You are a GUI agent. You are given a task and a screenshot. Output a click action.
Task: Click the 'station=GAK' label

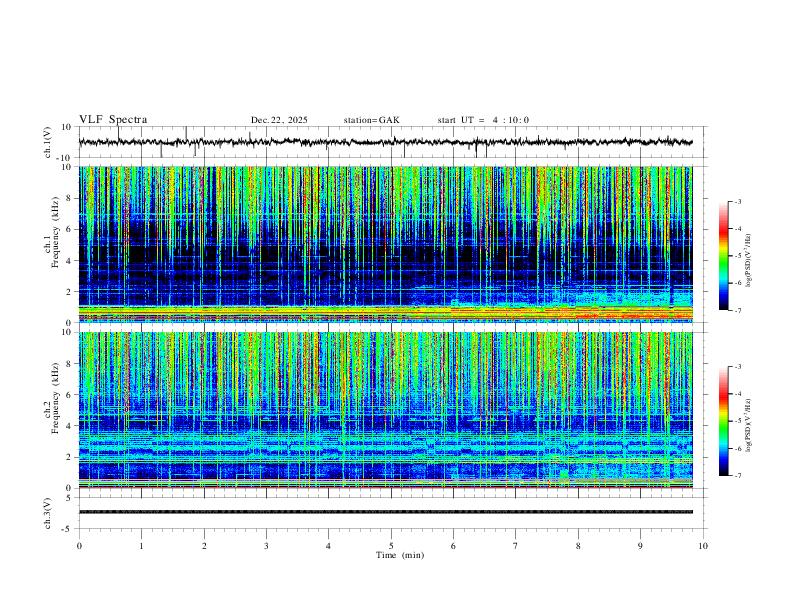pyautogui.click(x=371, y=120)
